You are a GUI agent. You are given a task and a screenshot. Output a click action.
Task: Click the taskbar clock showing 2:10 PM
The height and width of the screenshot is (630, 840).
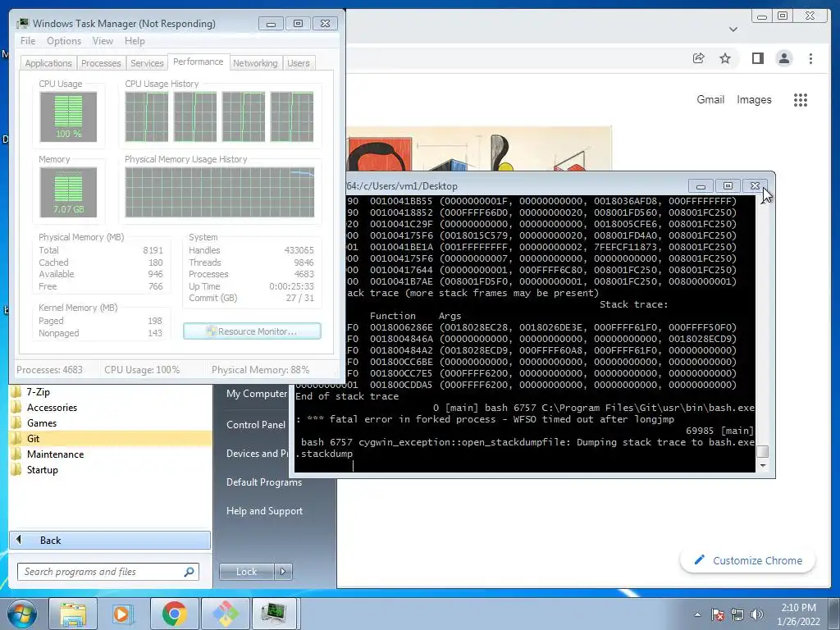798,614
